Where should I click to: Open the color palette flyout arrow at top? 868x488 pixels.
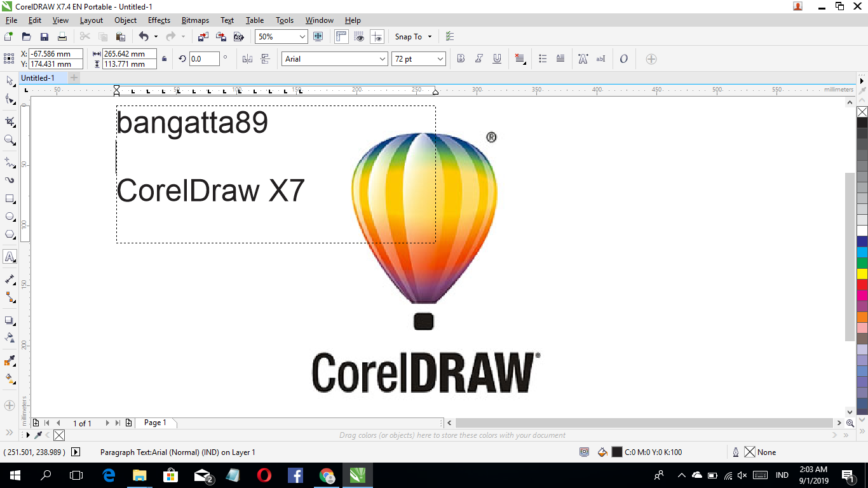862,81
